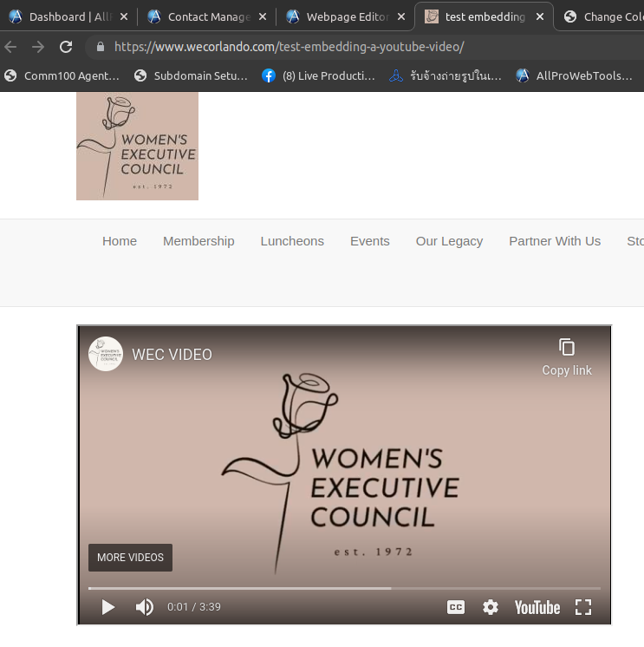
Task: Open the Luncheons page
Action: [292, 241]
